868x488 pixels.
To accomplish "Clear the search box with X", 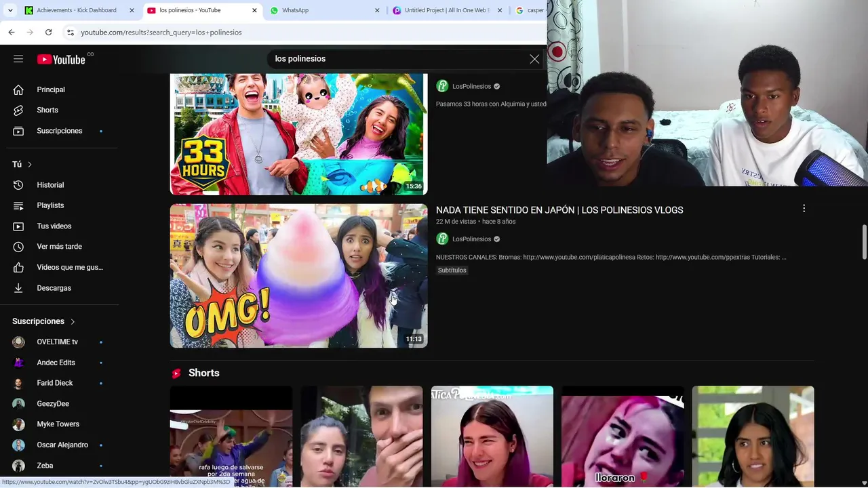I will pyautogui.click(x=534, y=59).
